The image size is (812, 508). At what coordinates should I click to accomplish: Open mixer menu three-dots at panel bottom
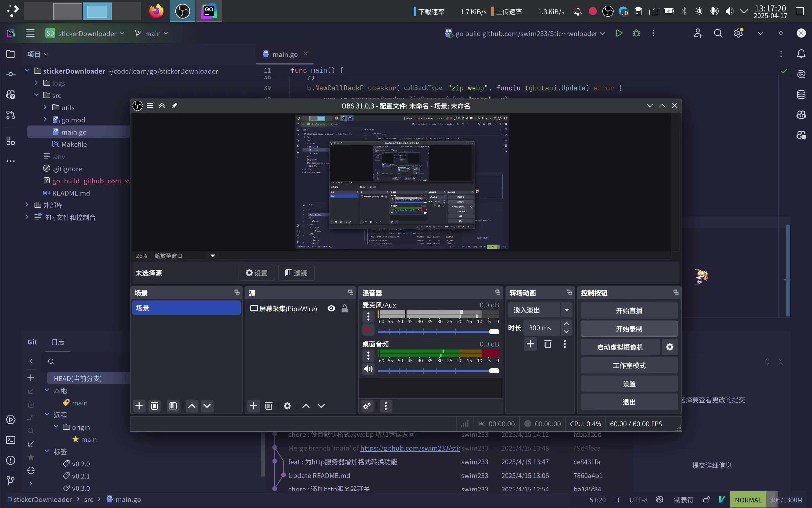385,406
